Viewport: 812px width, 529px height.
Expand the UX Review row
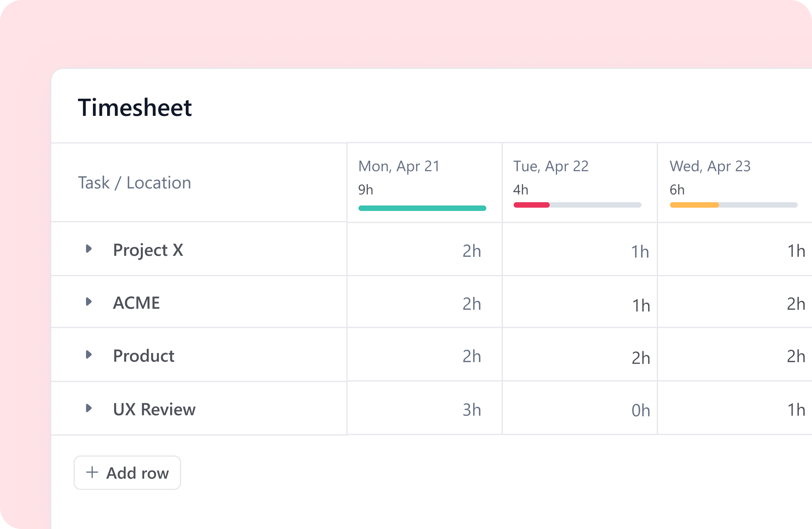[x=89, y=408]
